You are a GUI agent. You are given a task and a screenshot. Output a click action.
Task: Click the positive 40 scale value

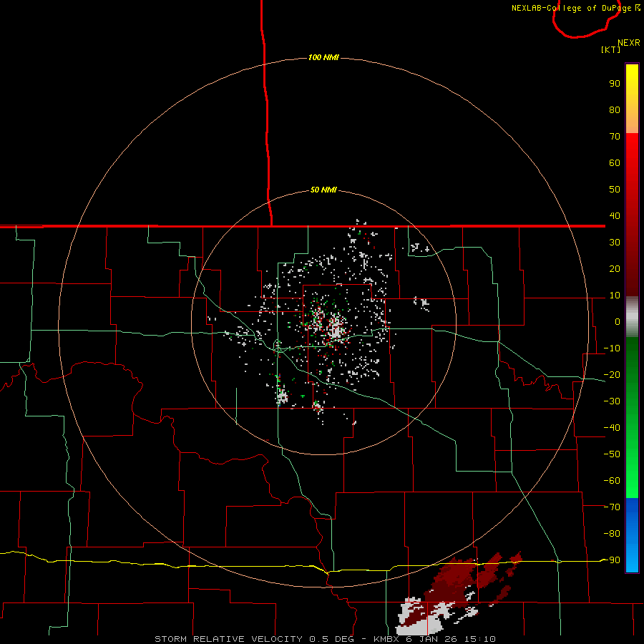tap(615, 216)
